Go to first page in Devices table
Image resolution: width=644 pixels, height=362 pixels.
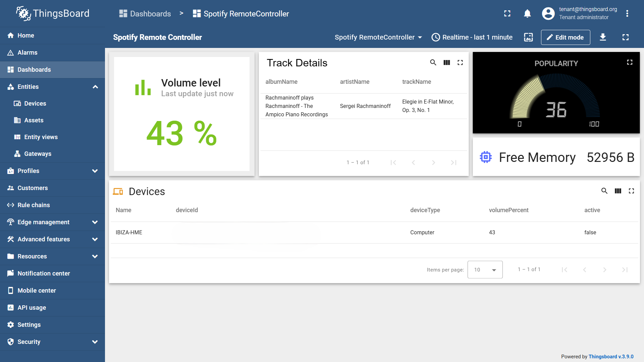tap(564, 270)
